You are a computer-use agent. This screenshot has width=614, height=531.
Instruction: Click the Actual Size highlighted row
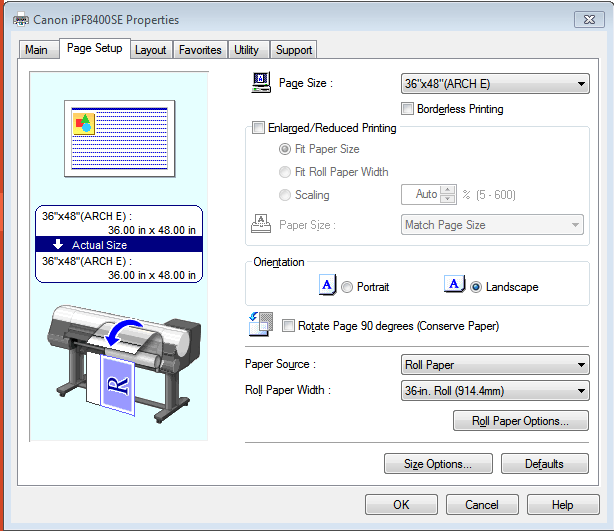click(x=119, y=245)
